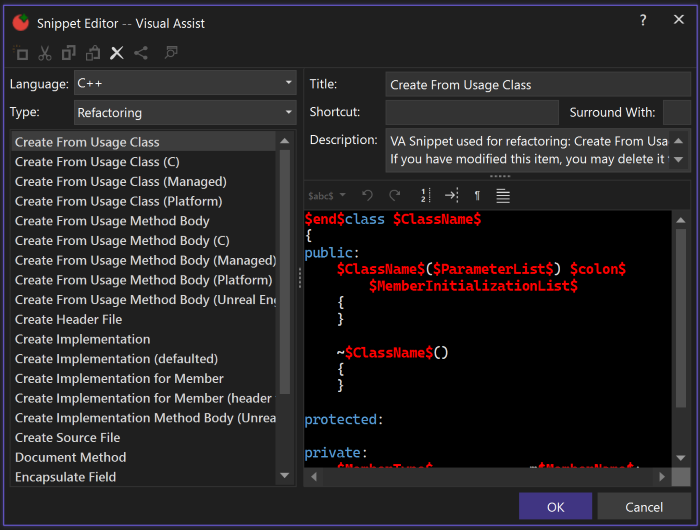This screenshot has width=700, height=530.
Task: Open the $abc$ placeholder dropdown
Action: coord(327,196)
